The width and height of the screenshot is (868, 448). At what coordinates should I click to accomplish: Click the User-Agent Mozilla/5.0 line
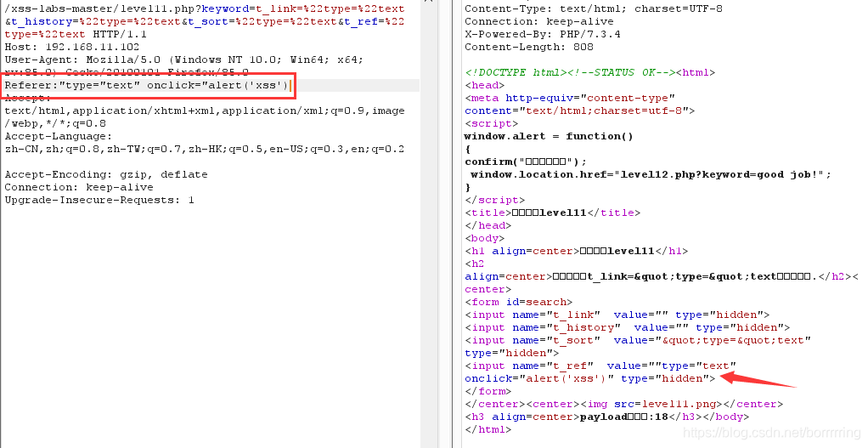click(183, 60)
